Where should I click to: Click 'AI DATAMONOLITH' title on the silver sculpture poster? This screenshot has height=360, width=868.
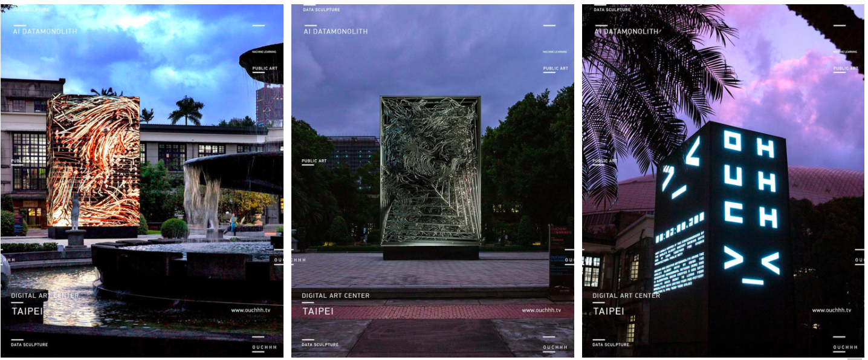click(x=335, y=31)
